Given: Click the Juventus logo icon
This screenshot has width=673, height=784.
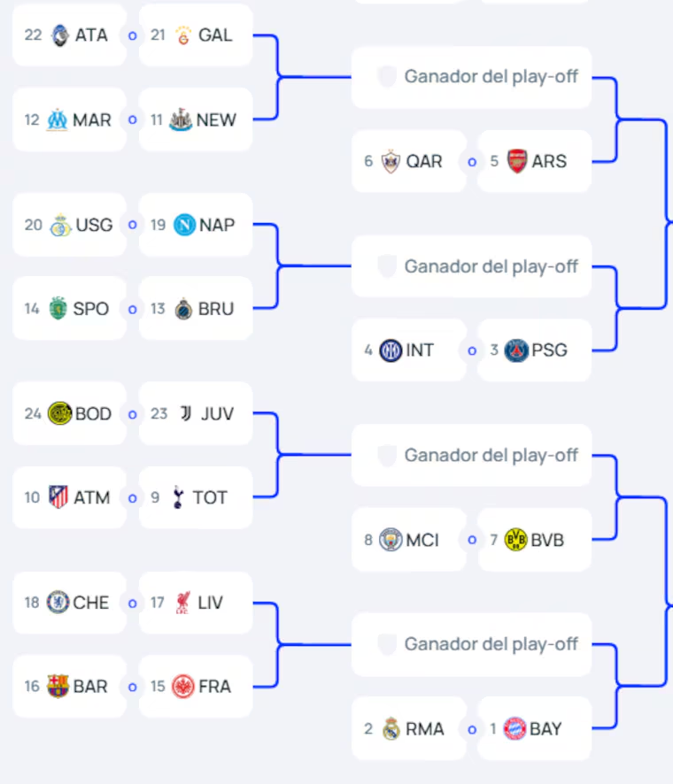Looking at the screenshot, I should [185, 413].
